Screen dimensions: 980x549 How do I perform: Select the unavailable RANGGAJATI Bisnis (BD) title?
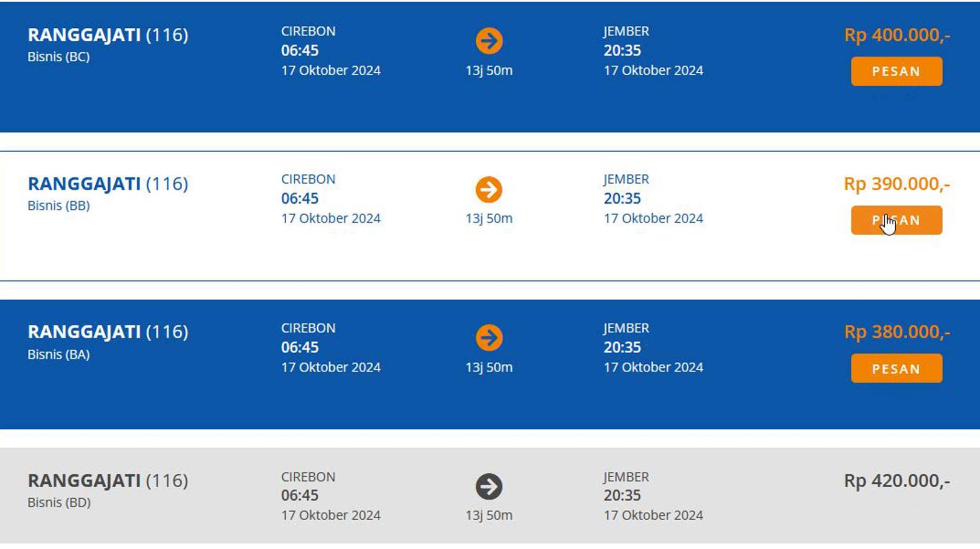click(108, 481)
